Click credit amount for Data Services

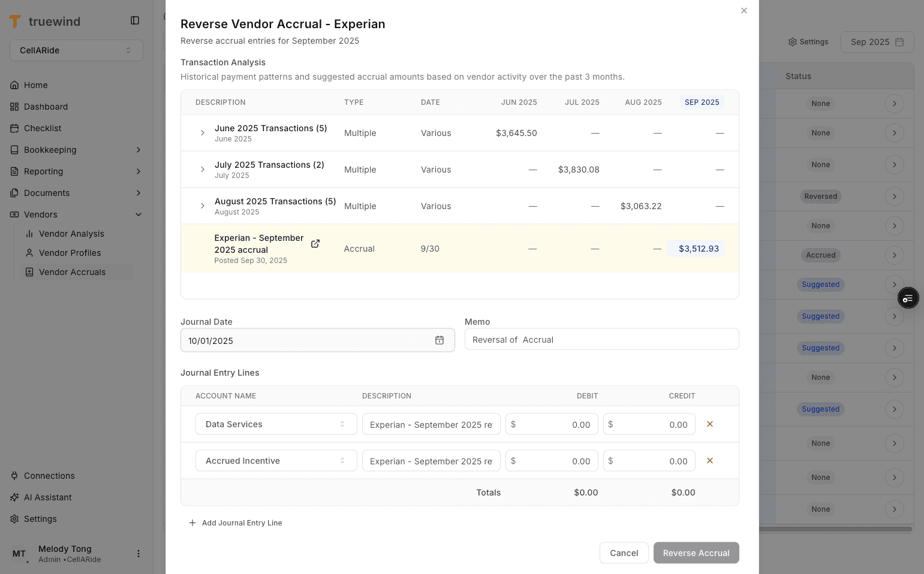tap(649, 424)
